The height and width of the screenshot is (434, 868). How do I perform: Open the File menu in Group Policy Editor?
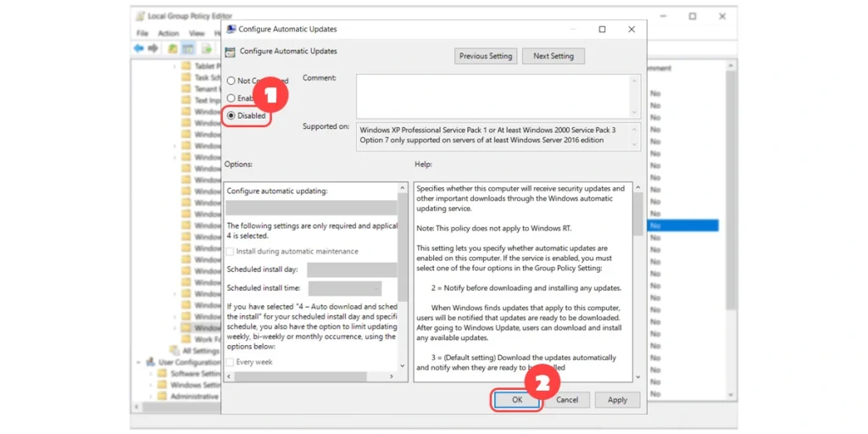pos(142,33)
